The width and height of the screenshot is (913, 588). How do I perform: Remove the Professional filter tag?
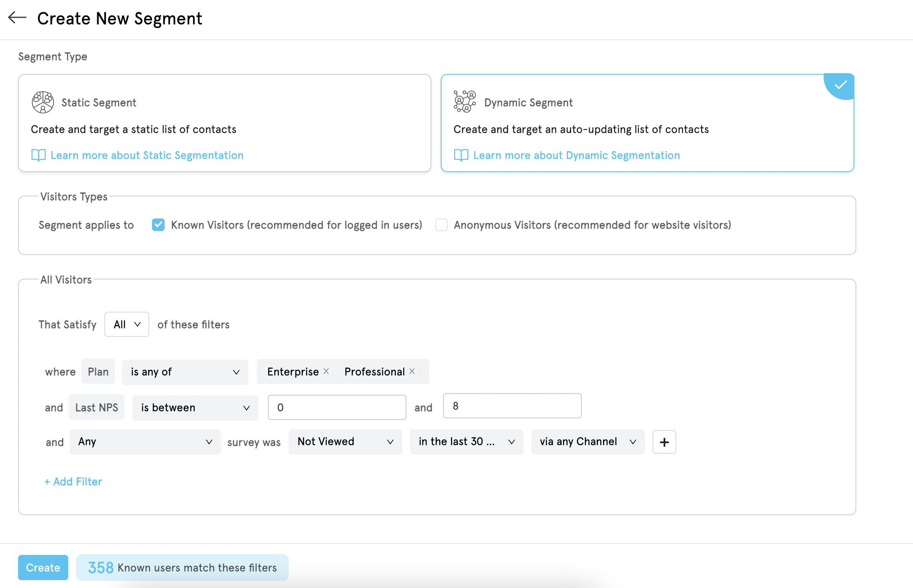[x=414, y=372]
